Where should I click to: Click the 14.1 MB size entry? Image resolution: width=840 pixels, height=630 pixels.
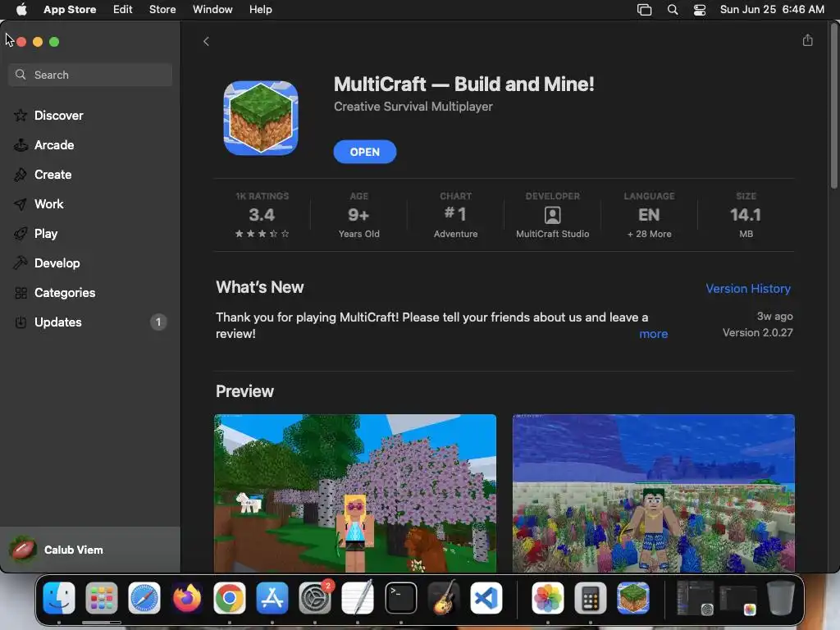click(746, 215)
